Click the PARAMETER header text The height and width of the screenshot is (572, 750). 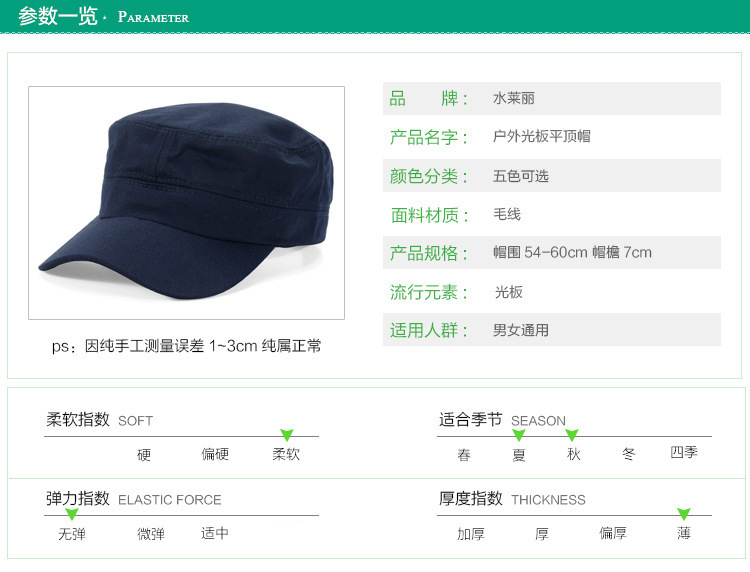[x=153, y=17]
